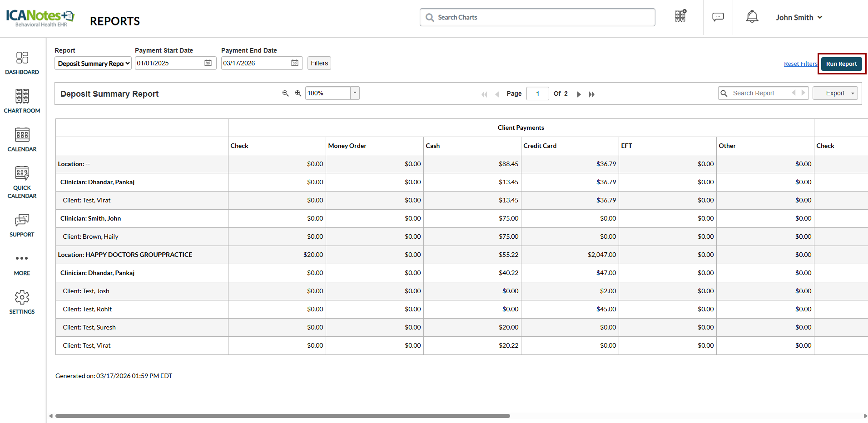The height and width of the screenshot is (423, 868).
Task: Go to next report page
Action: [579, 94]
